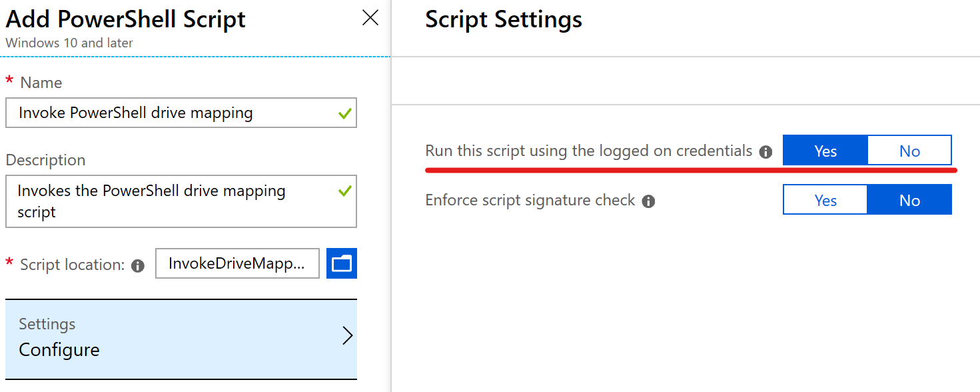Click the info icon beside Script location
The width and height of the screenshot is (980, 392).
click(138, 266)
